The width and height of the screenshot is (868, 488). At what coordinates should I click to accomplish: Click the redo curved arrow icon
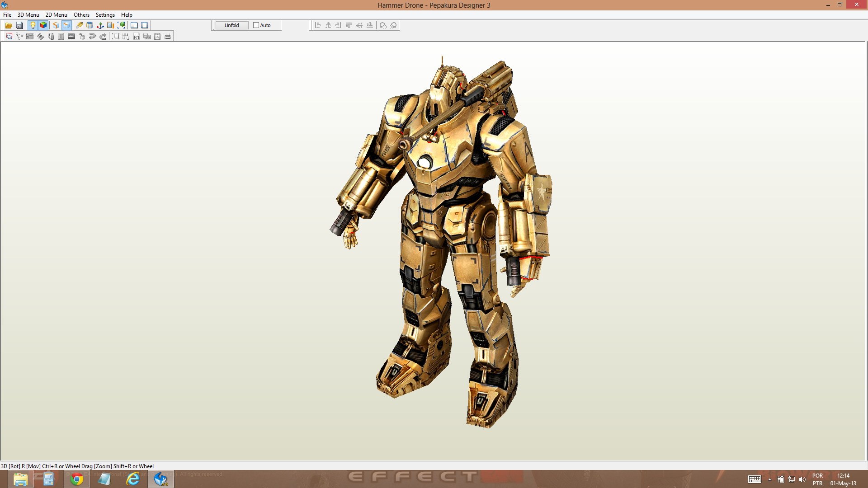pos(103,37)
